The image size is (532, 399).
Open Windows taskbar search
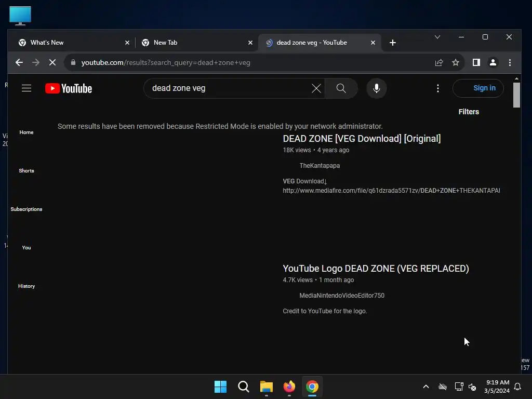[x=243, y=387]
